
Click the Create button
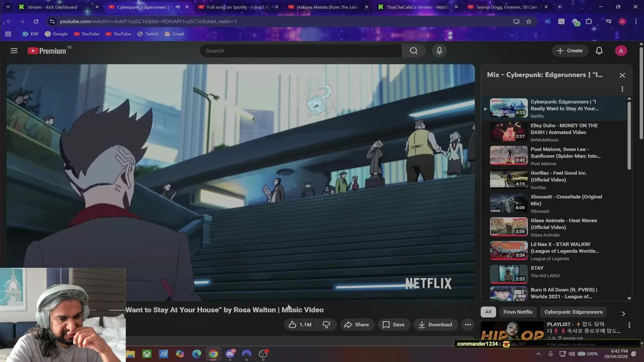[x=570, y=51]
